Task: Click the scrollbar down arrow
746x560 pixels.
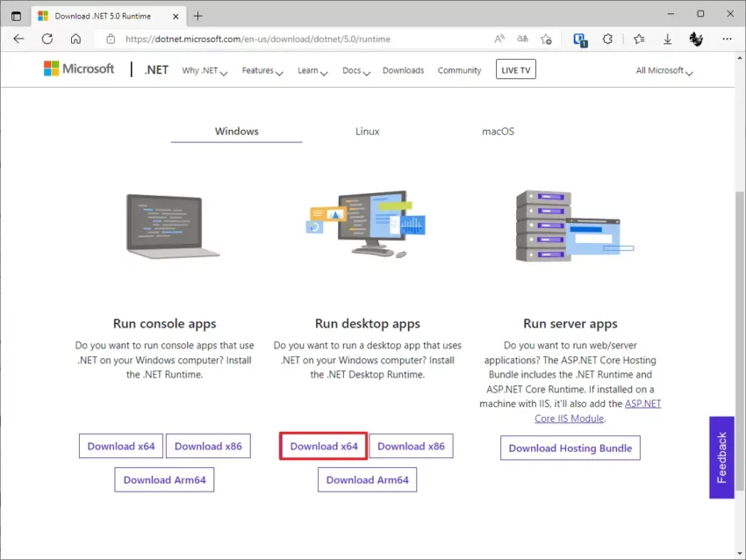Action: (x=739, y=554)
